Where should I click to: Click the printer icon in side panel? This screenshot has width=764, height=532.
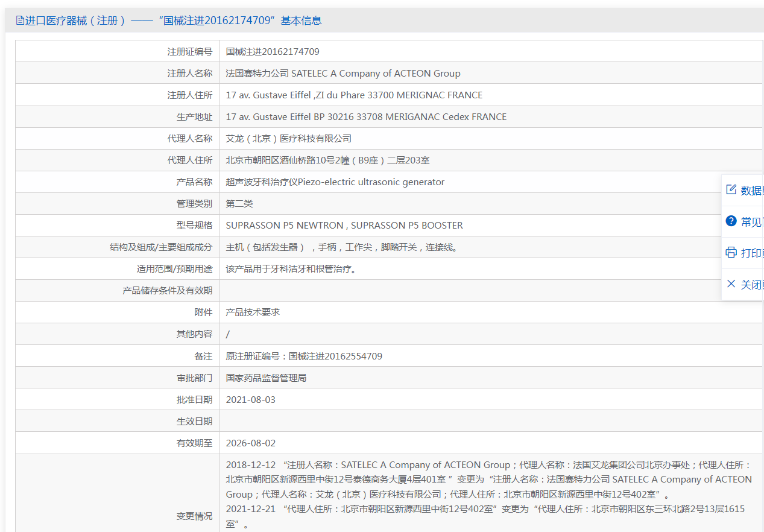click(x=731, y=253)
